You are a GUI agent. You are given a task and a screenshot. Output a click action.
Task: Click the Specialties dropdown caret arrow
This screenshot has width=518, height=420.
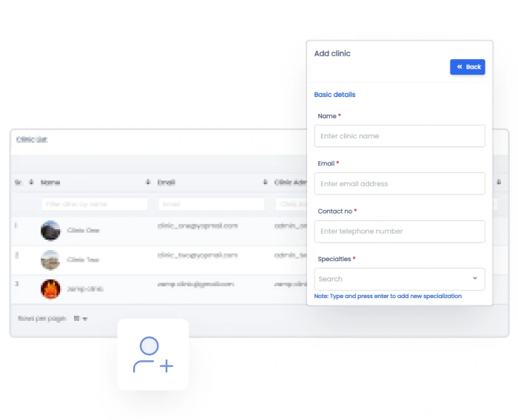click(474, 279)
